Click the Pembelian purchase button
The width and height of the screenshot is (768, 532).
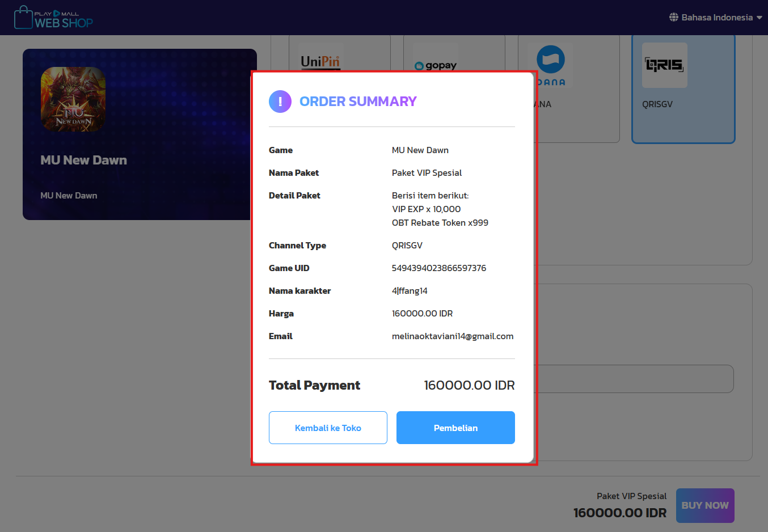[x=455, y=428]
